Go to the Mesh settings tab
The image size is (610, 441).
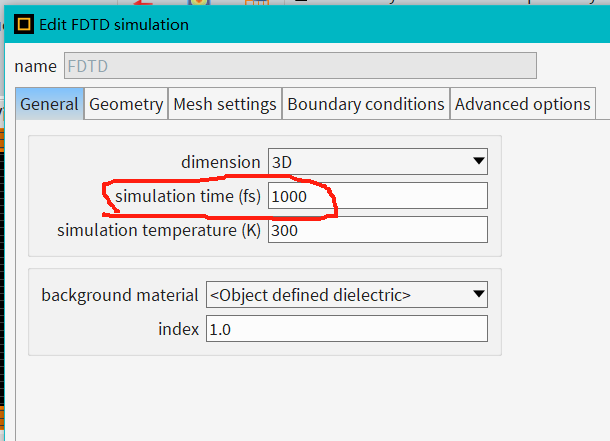pos(225,104)
